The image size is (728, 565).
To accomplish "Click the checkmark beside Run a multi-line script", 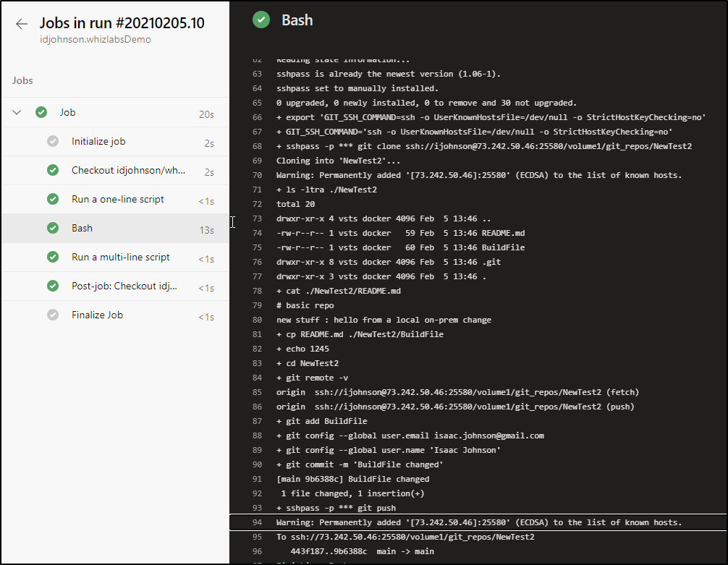I will (x=53, y=256).
